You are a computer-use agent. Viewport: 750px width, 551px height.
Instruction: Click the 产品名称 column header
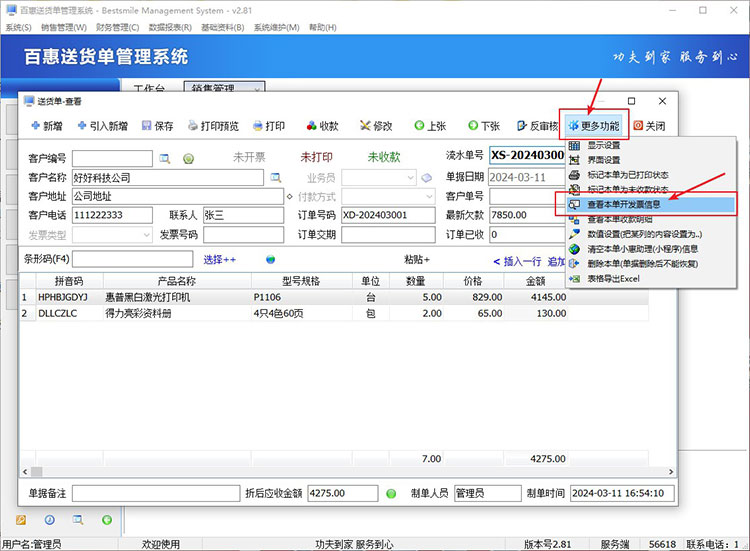[177, 281]
